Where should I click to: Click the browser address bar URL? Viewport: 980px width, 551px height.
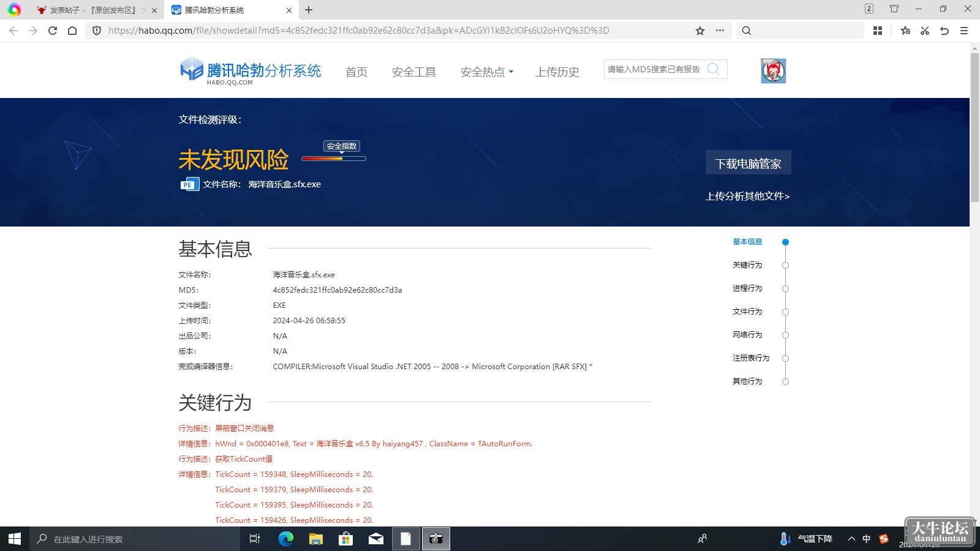click(359, 31)
